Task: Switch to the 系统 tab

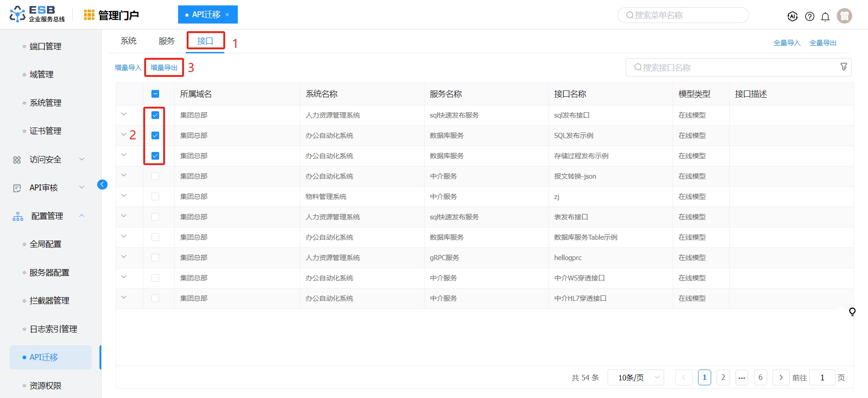Action: (128, 41)
